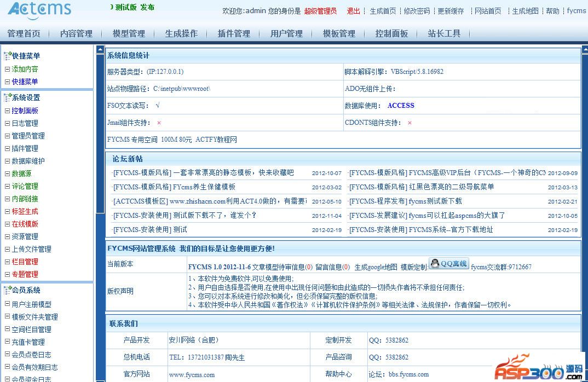Open forum post FYCMS系统--官方下载地址
Screen dimensions: 588x382
coord(451,229)
